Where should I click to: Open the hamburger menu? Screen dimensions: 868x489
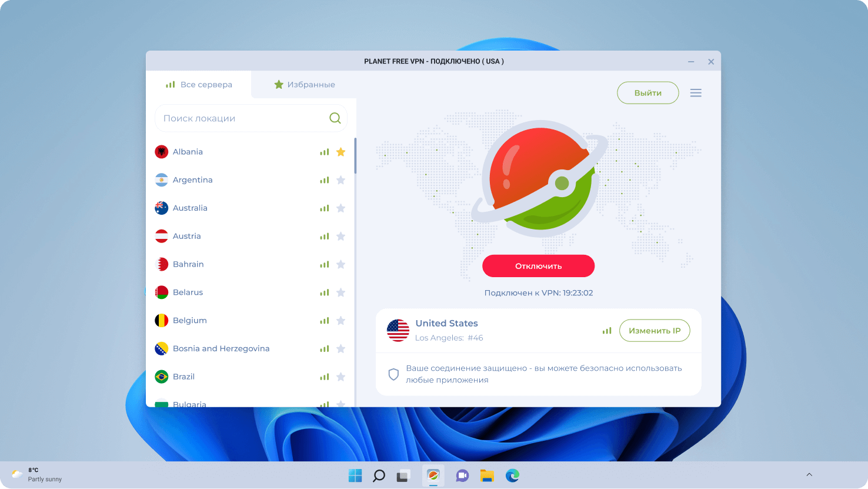696,92
